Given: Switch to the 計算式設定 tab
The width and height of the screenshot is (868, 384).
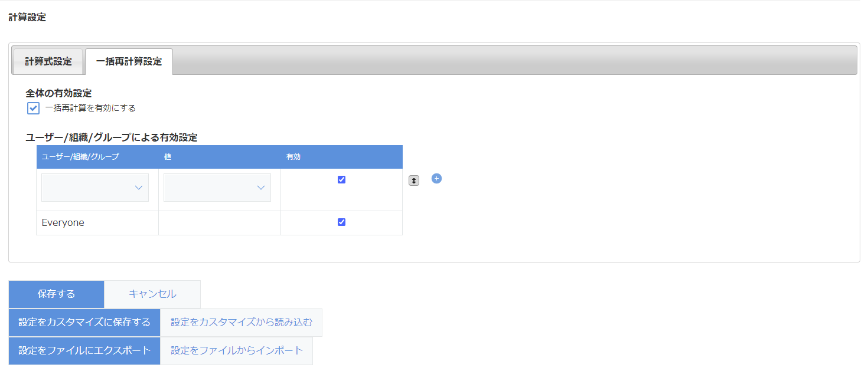Looking at the screenshot, I should point(48,60).
